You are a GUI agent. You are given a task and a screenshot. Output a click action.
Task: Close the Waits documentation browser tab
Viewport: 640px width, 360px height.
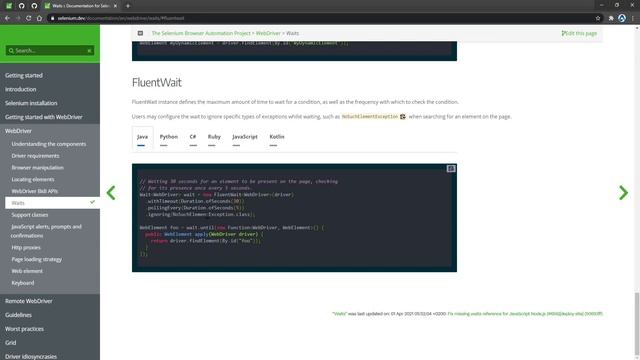tap(115, 6)
